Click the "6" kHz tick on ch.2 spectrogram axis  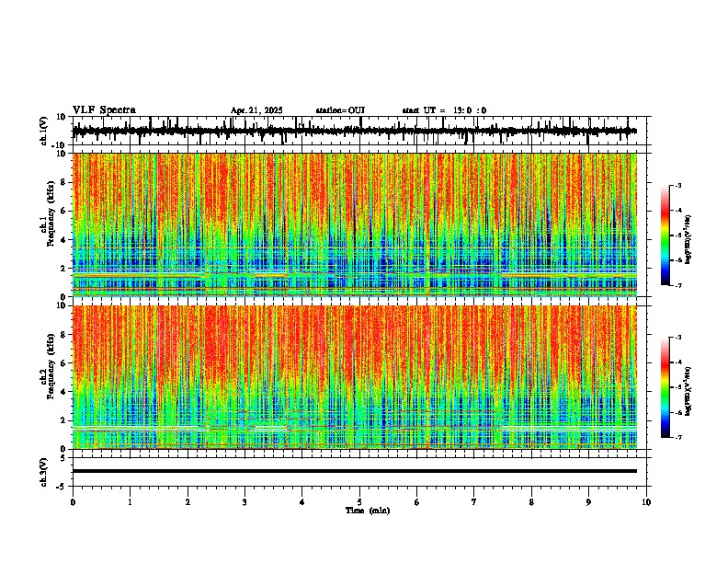(x=64, y=363)
